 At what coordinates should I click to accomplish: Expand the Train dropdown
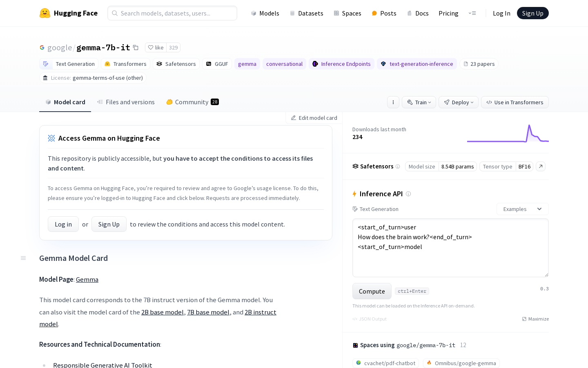(419, 102)
